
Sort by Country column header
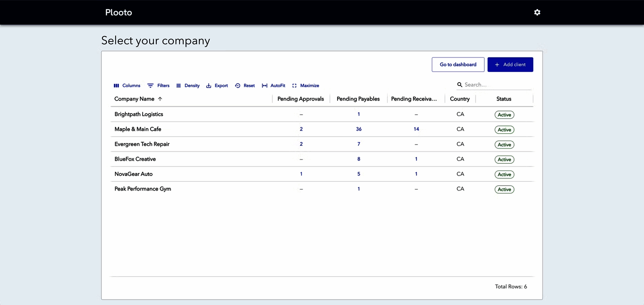460,99
